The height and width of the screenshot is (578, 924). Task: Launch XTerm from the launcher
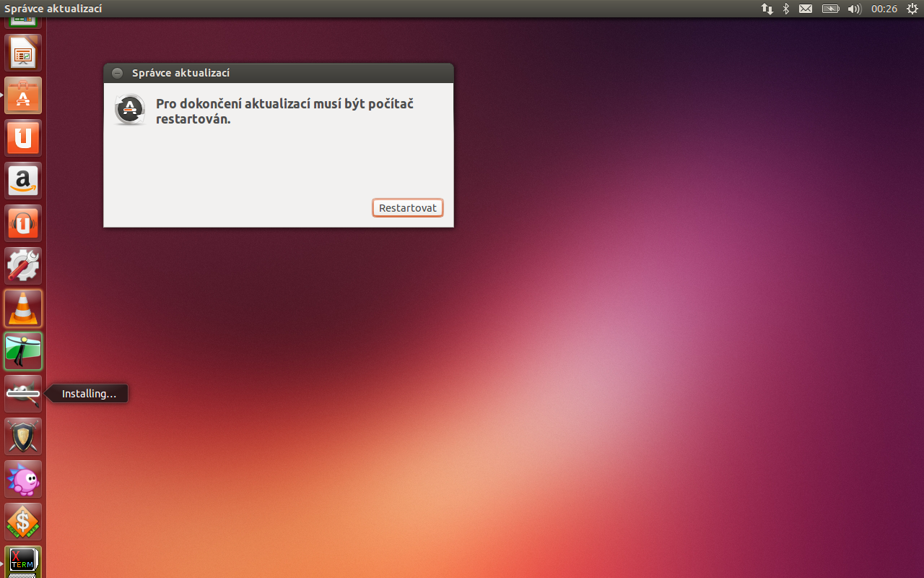[23, 561]
